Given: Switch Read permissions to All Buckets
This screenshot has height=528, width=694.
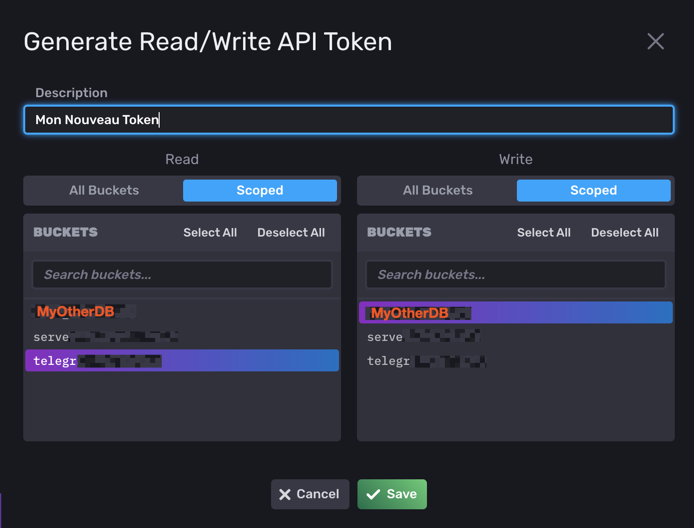Looking at the screenshot, I should 104,190.
